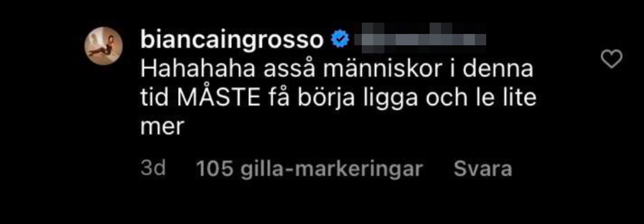Like the comment with the heart icon
This screenshot has height=224, width=644.
[612, 59]
